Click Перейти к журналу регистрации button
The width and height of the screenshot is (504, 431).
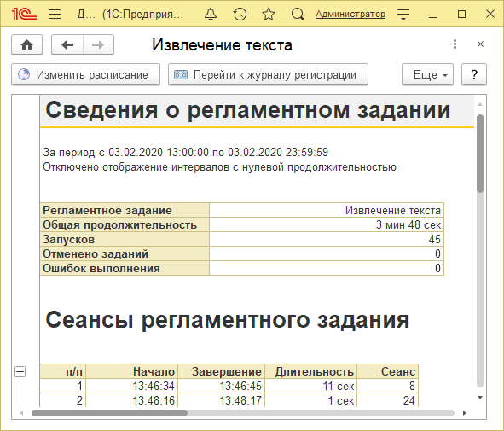(x=268, y=74)
